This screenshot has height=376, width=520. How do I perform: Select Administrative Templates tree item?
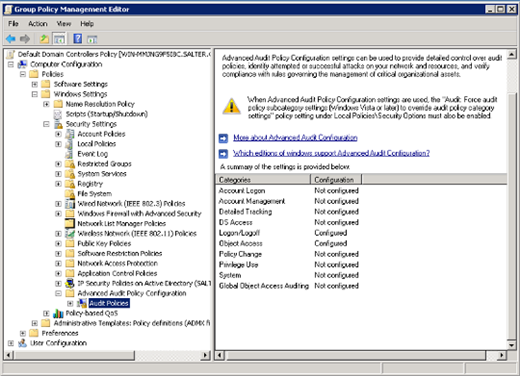132,323
